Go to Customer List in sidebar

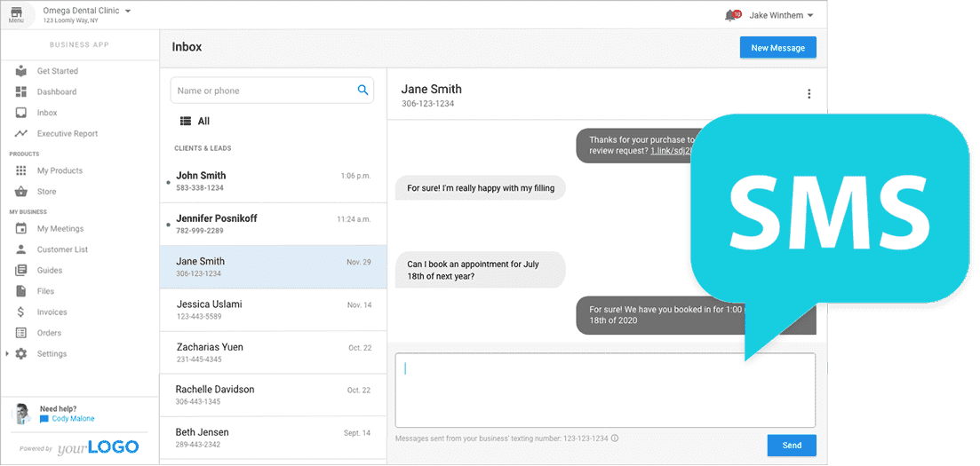tap(62, 249)
